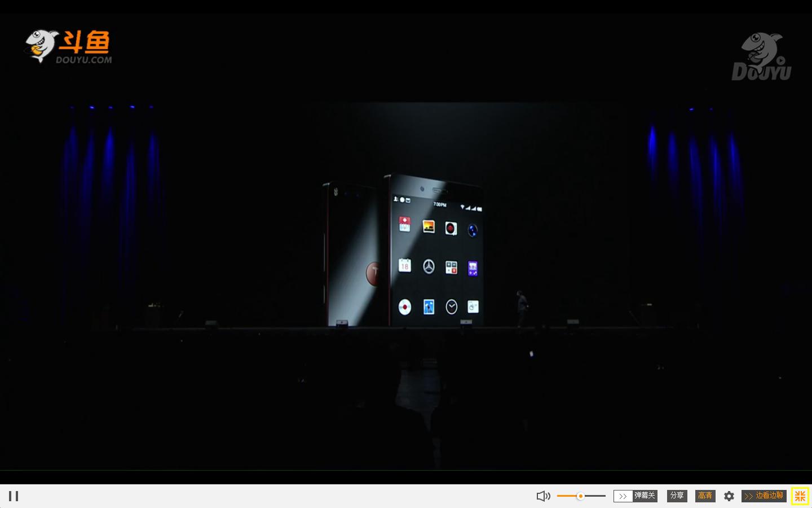Image resolution: width=812 pixels, height=508 pixels.
Task: Click the orange 米 icon at bottom-right
Action: click(x=800, y=496)
